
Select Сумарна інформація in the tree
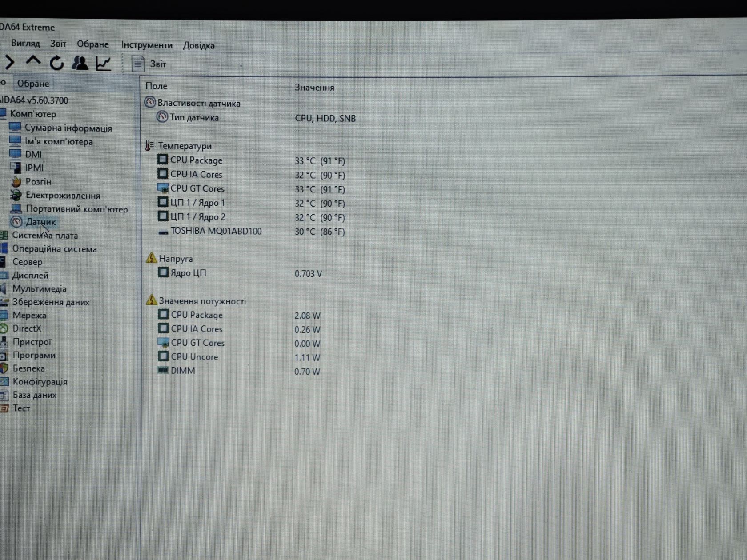60,128
